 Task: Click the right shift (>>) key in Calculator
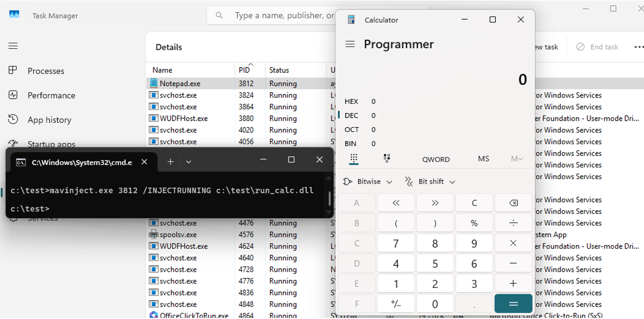coord(435,203)
